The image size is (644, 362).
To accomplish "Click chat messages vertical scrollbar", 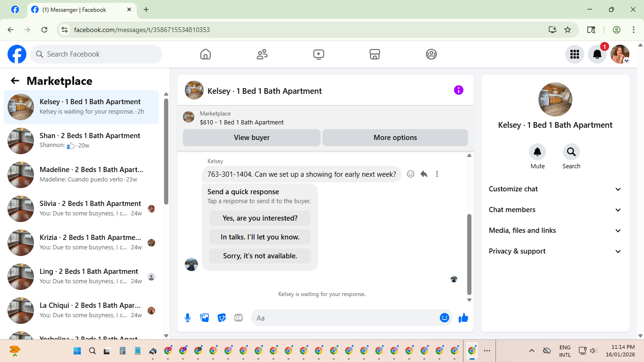I will tap(469, 254).
